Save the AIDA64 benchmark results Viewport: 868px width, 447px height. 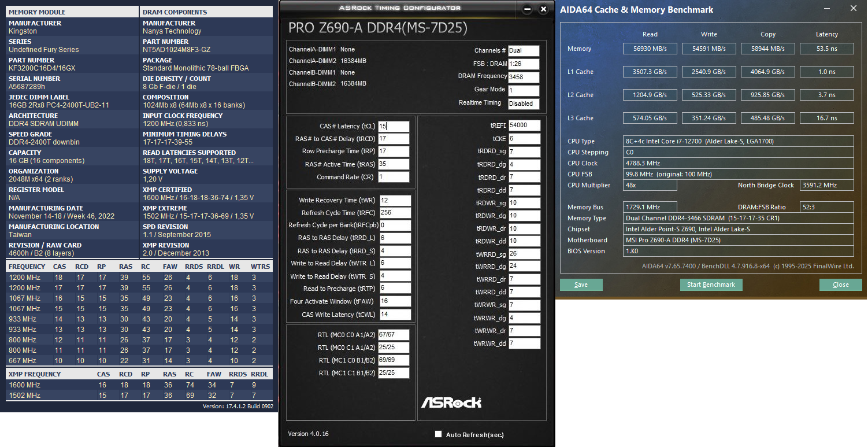coord(581,285)
